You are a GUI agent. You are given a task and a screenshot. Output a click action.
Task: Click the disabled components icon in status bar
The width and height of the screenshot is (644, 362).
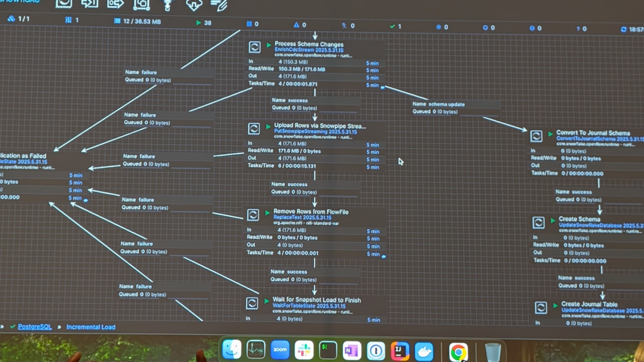point(344,25)
